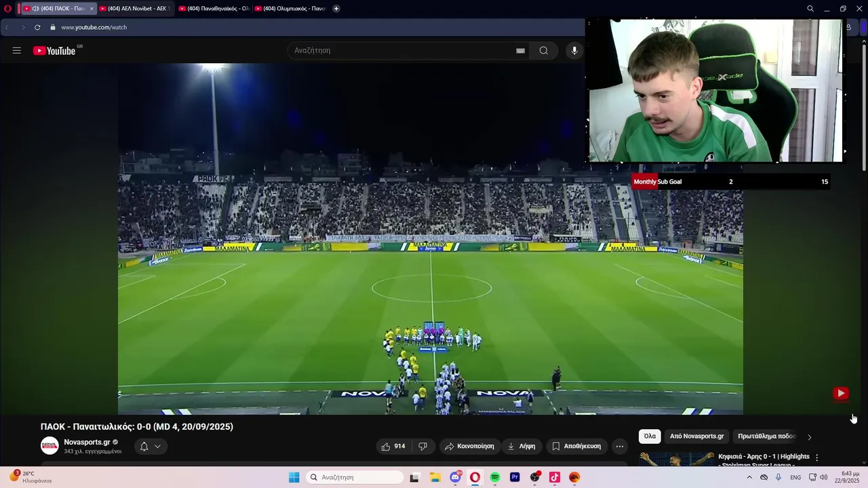Share the video with Κοινοποίηση button
The image size is (868, 488).
[469, 446]
